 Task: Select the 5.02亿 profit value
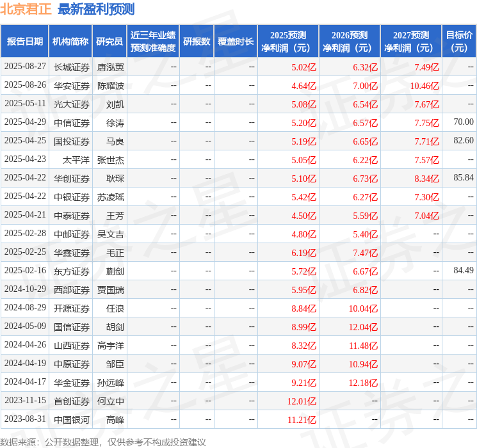click(304, 67)
